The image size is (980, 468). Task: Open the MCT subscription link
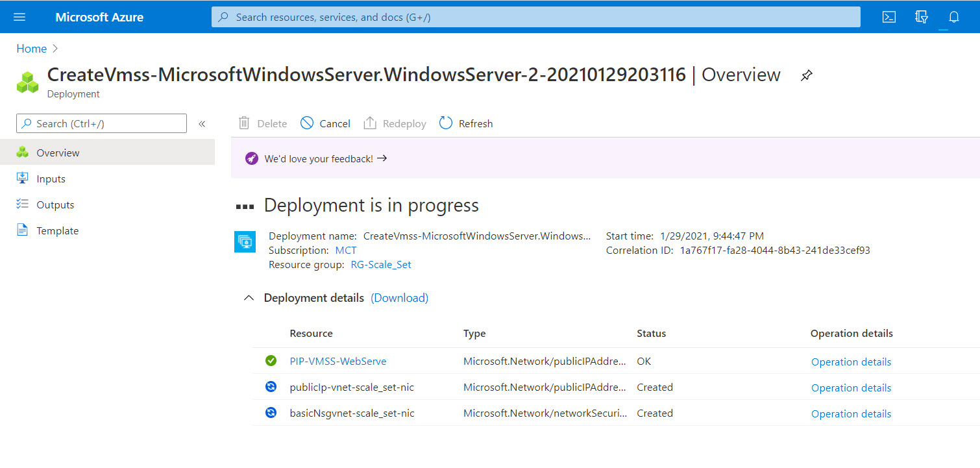click(x=346, y=251)
